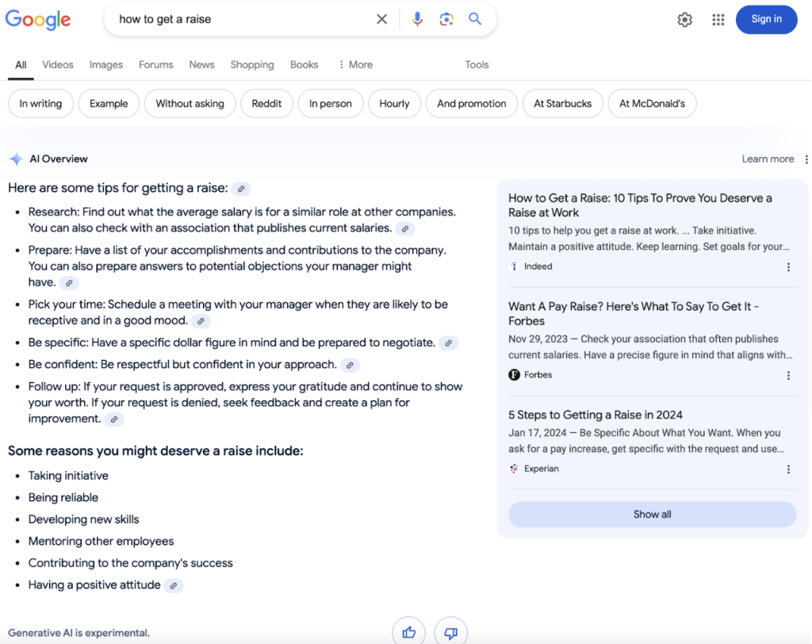Click link icon after Follow up bullet

(x=114, y=420)
